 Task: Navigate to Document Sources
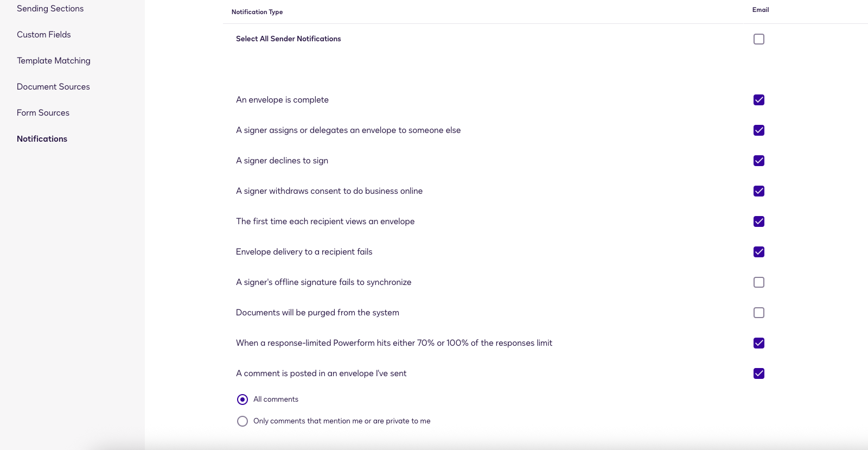[x=53, y=87]
